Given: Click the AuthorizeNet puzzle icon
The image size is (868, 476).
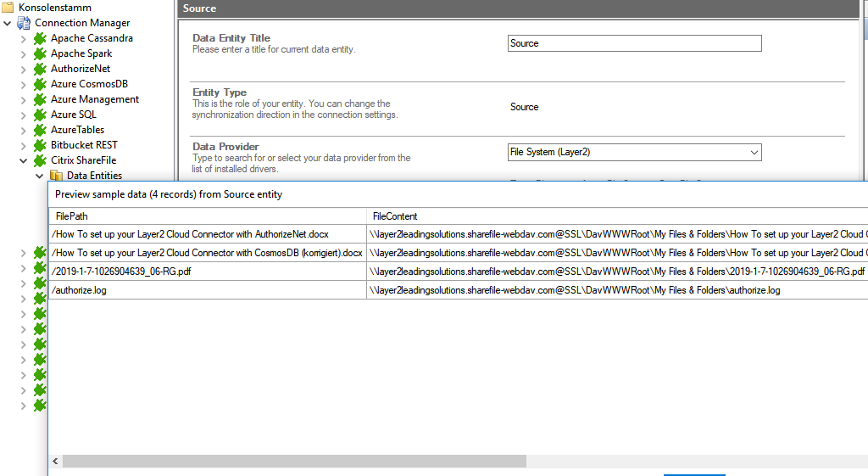Looking at the screenshot, I should coord(40,69).
